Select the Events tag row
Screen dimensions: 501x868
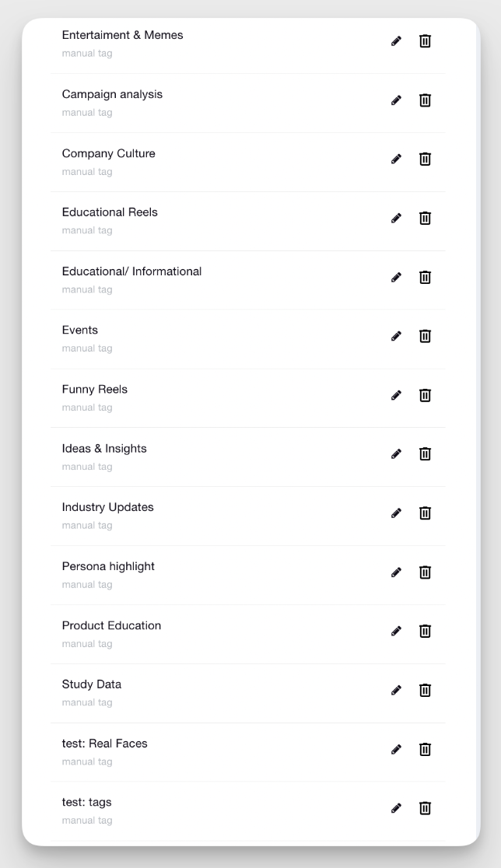[248, 339]
